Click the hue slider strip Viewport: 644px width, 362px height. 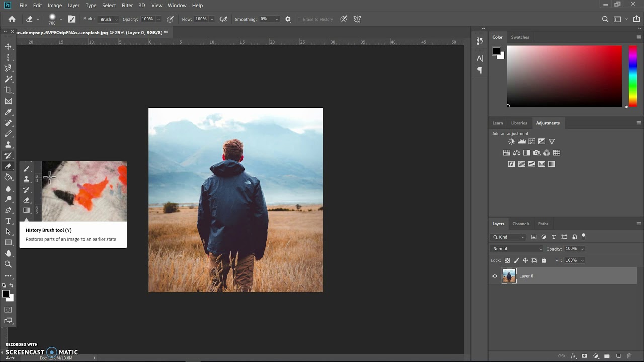coord(633,76)
